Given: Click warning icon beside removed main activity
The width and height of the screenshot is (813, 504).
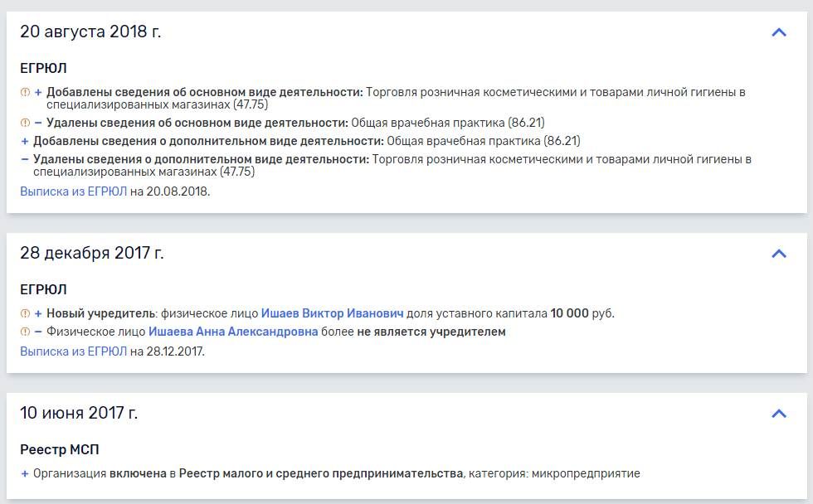Looking at the screenshot, I should (25, 123).
